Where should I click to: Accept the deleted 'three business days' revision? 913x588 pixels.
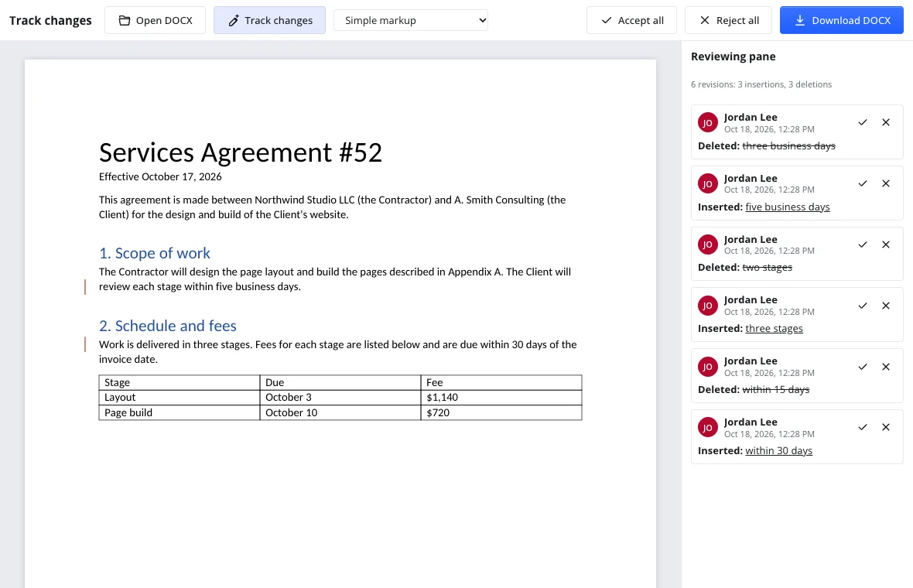(863, 122)
